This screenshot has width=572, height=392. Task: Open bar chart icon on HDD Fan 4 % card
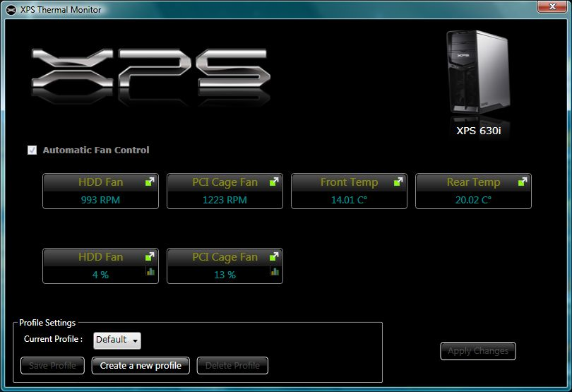tap(150, 271)
